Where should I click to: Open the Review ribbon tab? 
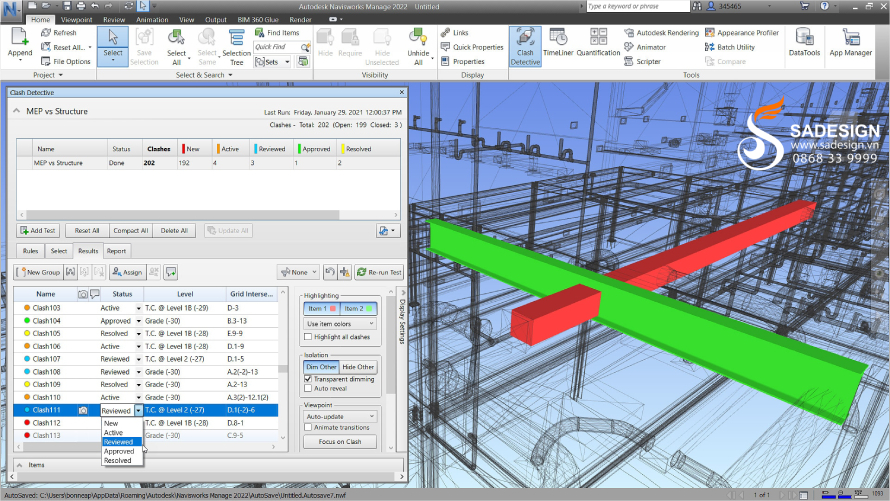coord(114,19)
